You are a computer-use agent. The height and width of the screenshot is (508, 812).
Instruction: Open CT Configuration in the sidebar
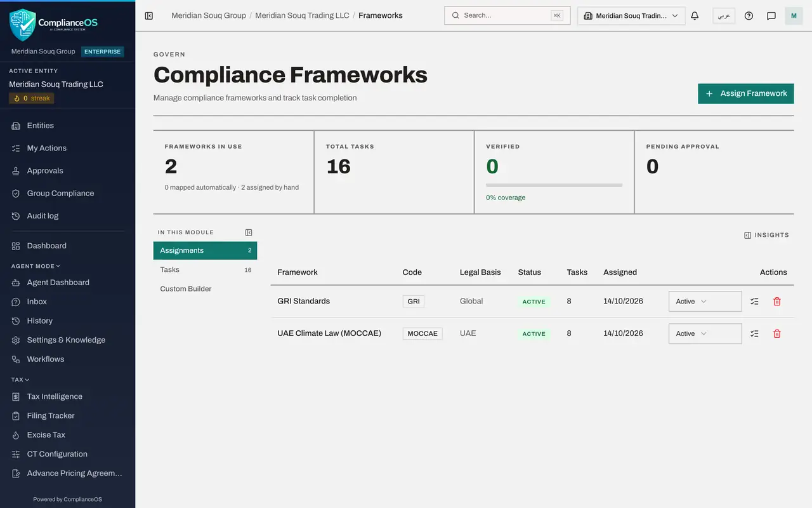(67, 454)
